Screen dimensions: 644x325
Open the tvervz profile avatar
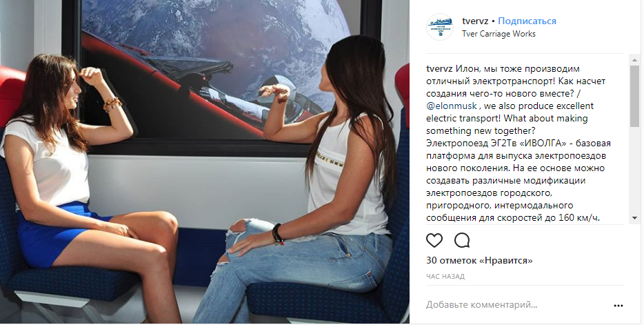point(439,27)
